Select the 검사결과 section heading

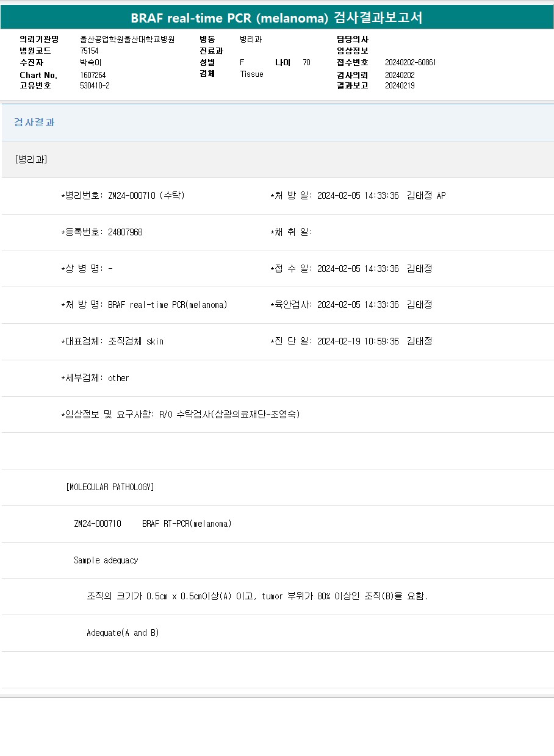tap(34, 123)
